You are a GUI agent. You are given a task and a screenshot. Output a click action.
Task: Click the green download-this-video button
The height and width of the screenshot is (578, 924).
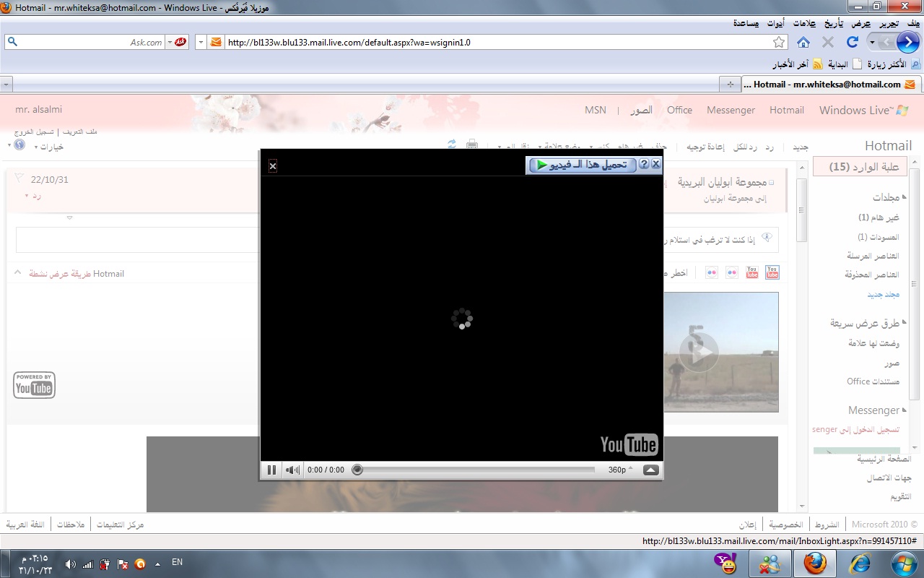click(x=582, y=165)
